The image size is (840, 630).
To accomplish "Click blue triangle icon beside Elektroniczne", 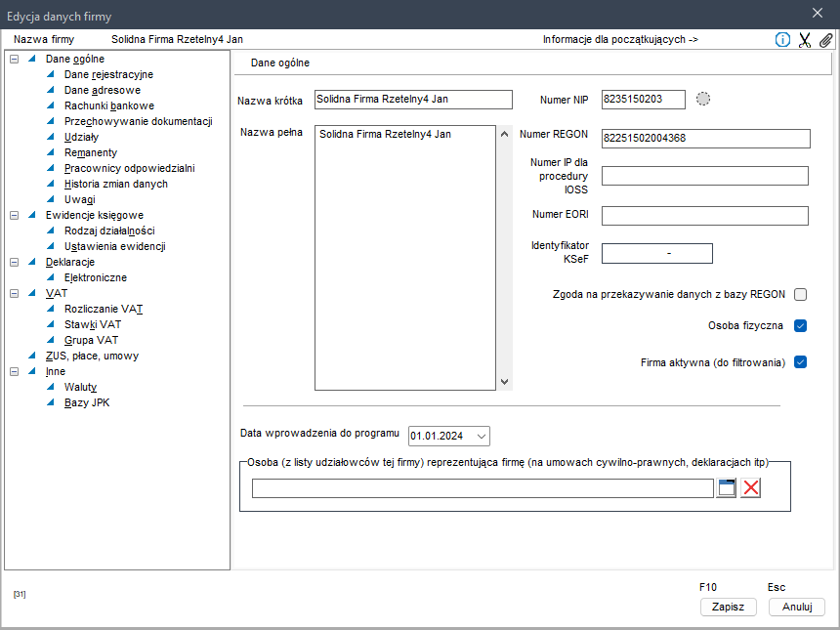I will [x=51, y=277].
